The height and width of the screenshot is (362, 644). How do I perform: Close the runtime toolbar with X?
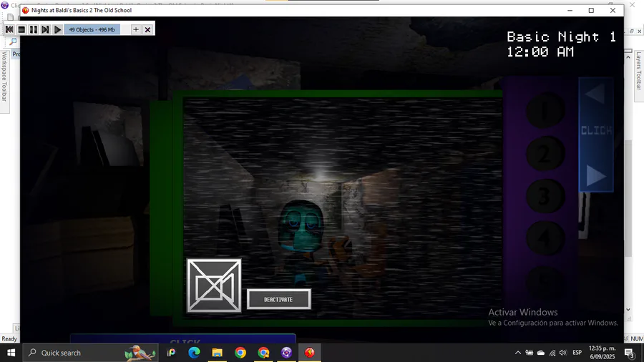pos(147,29)
